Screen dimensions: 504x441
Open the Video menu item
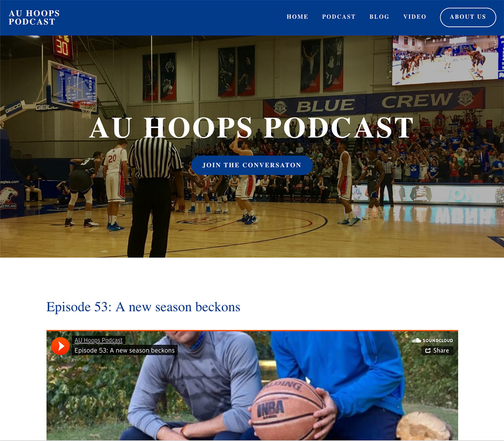[x=415, y=17]
